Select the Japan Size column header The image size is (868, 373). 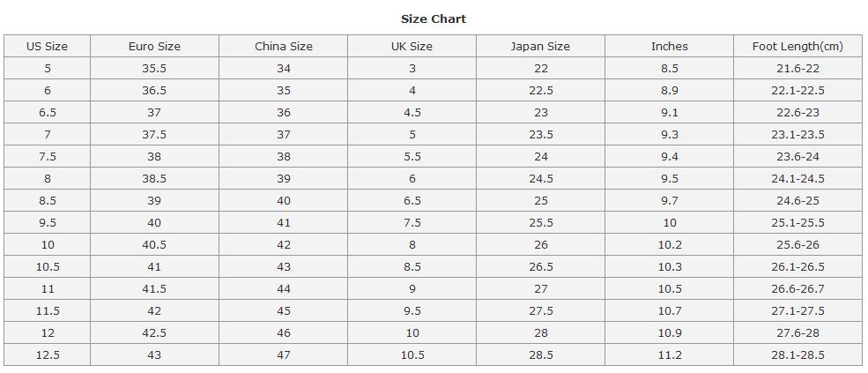(x=540, y=46)
